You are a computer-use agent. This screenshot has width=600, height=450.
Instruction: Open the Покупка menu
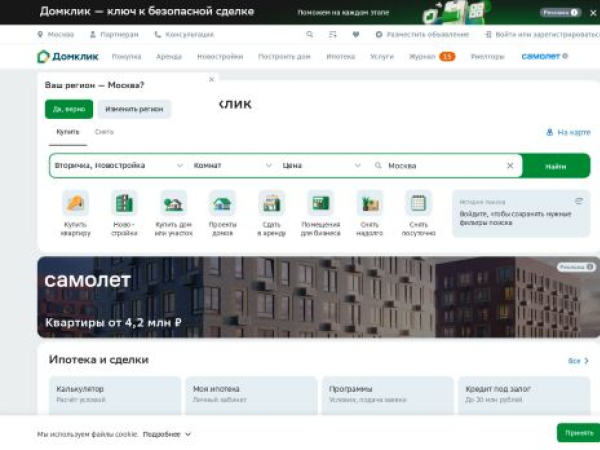point(126,57)
